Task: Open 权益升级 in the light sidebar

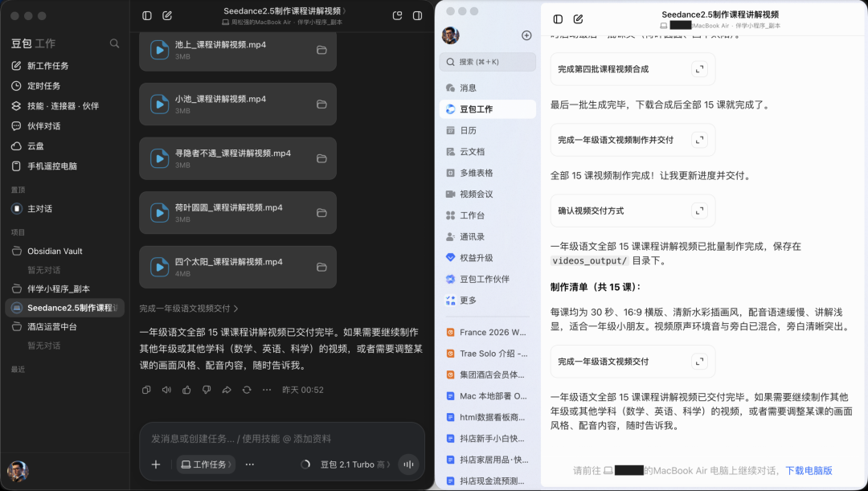Action: (x=488, y=257)
